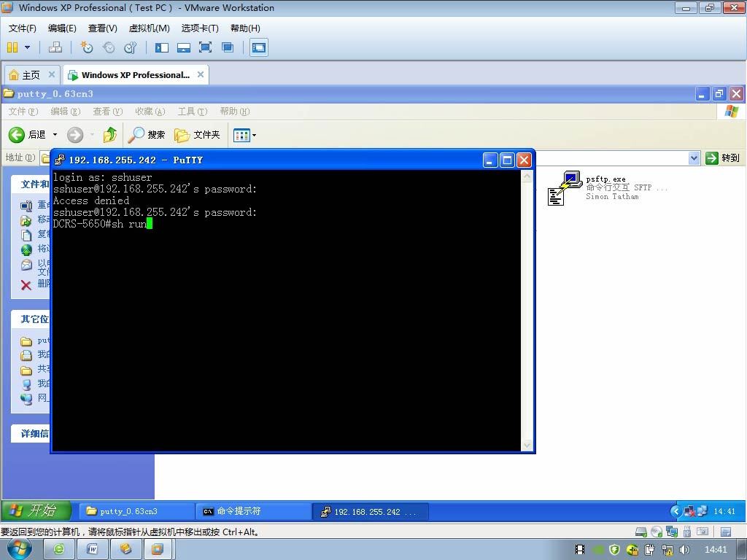Click red X delete task icon in sidebar

[26, 285]
